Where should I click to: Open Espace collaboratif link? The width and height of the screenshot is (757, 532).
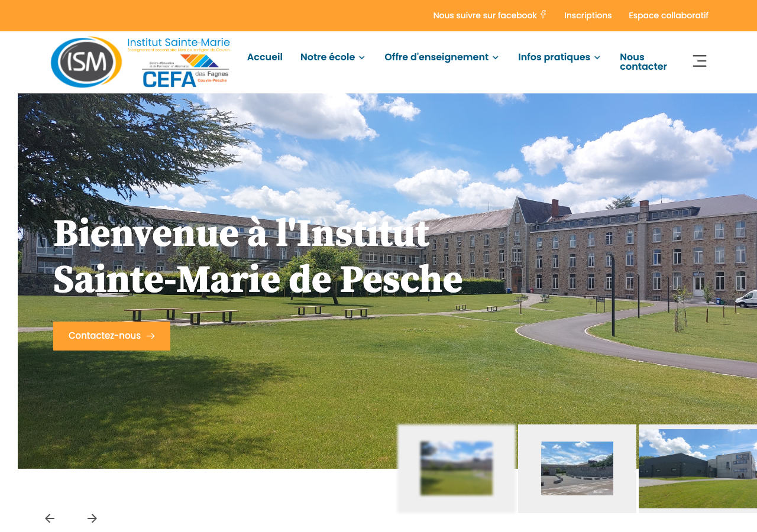668,15
